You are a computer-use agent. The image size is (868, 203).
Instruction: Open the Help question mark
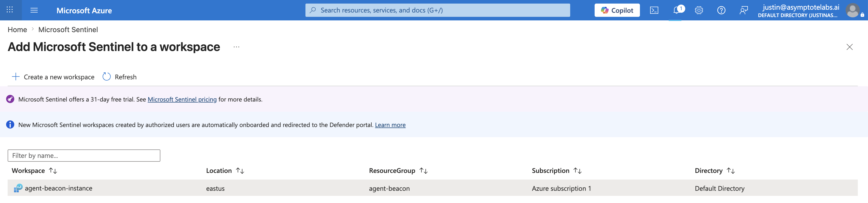[x=721, y=10]
